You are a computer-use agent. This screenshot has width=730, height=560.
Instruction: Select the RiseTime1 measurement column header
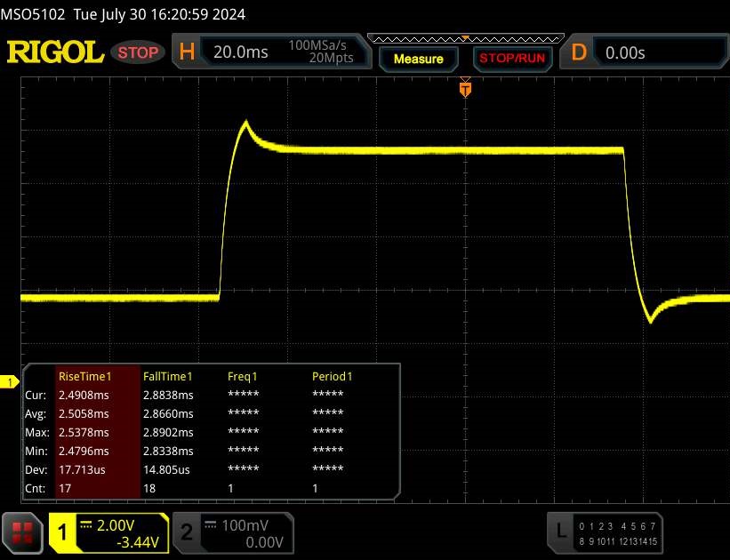coord(85,376)
